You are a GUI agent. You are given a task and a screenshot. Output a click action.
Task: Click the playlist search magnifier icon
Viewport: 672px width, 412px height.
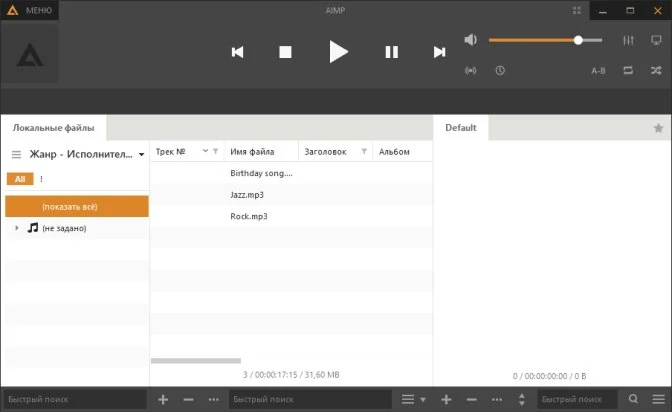click(633, 399)
